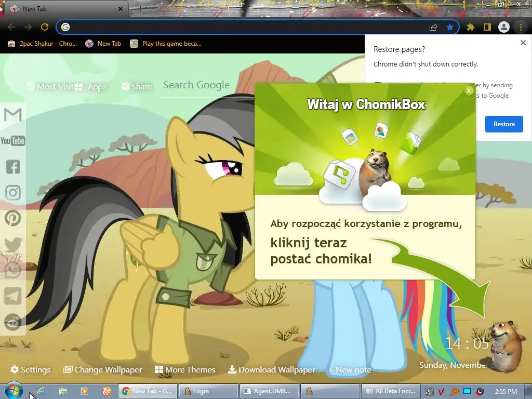Screen dimensions: 532x399
Task: Open the Windows Start menu
Action: [x=13, y=391]
